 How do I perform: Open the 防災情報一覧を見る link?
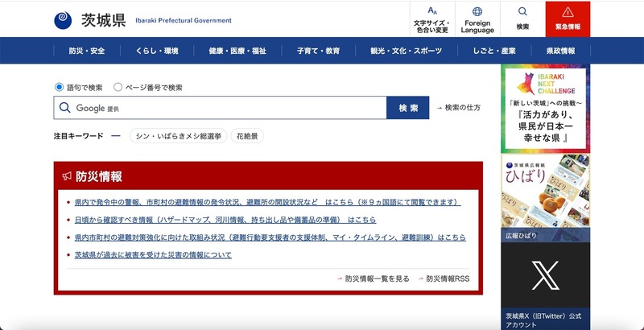(377, 278)
